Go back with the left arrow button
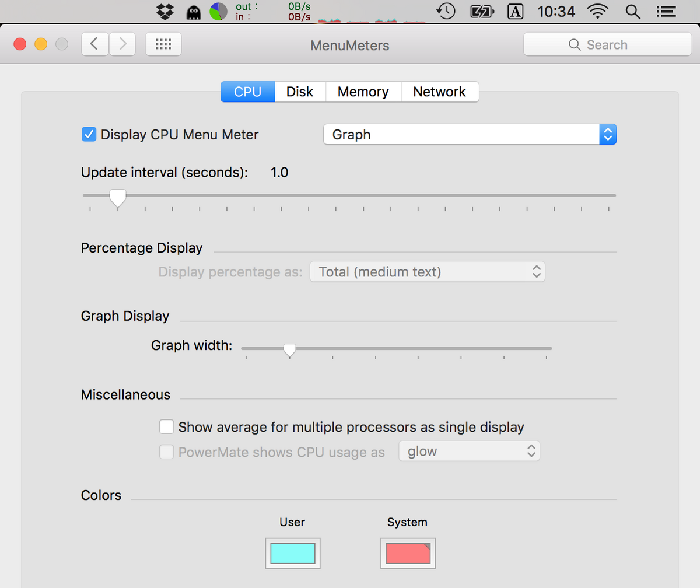The width and height of the screenshot is (700, 588). (94, 44)
